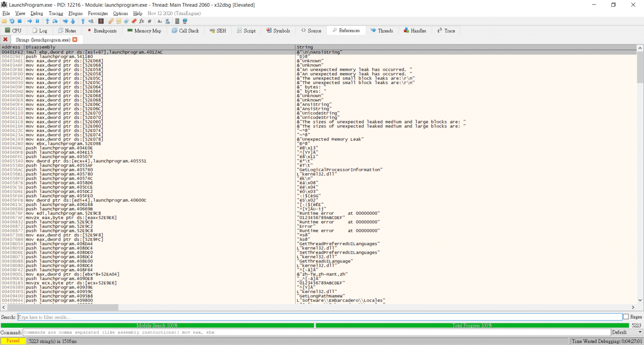Click the Open file folder icon
Screen dimensions: 644x345
coord(4,21)
